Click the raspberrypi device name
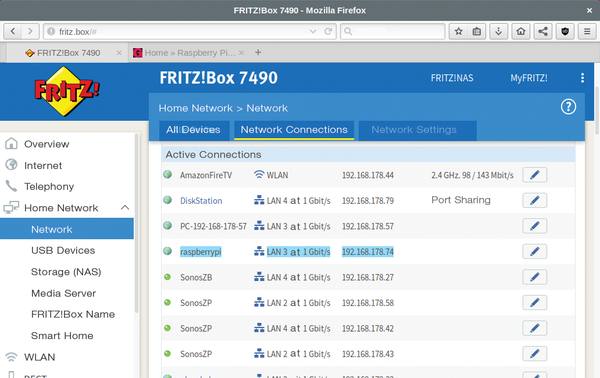600x378 pixels. [201, 252]
